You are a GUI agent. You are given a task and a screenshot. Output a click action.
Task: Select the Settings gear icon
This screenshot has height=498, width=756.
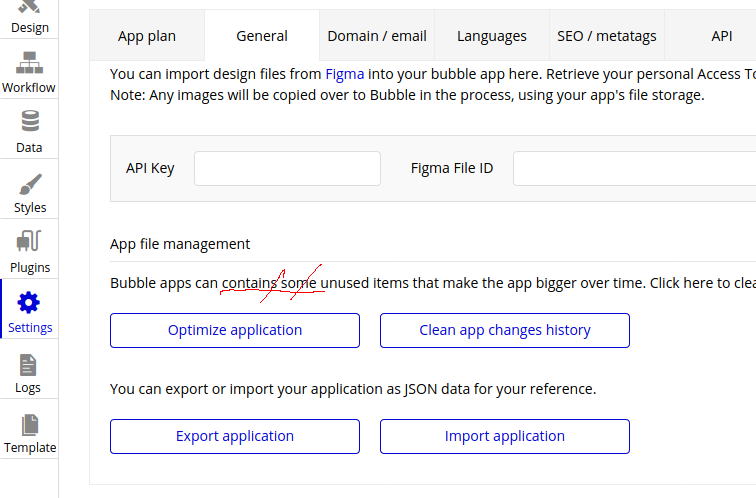(x=29, y=303)
